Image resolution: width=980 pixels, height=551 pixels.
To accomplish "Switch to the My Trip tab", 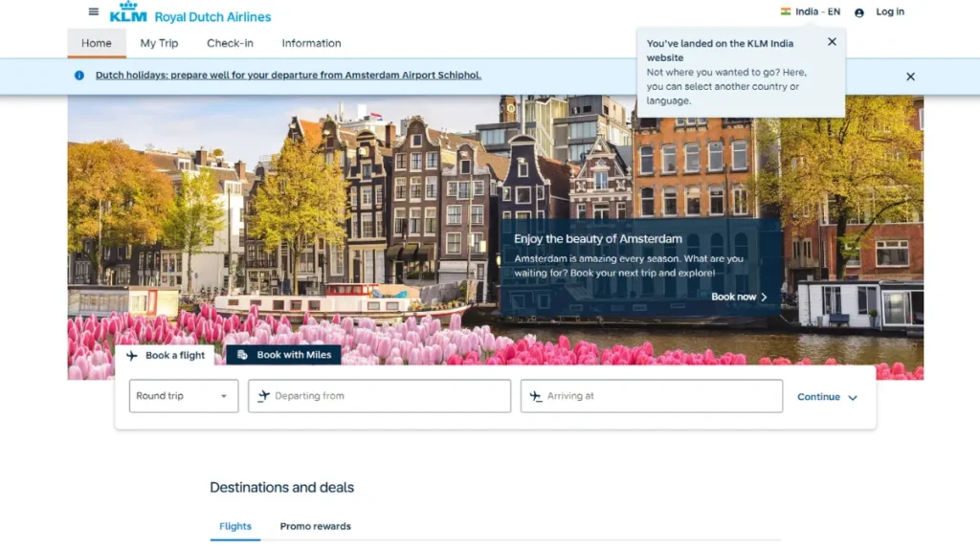I will coord(159,43).
